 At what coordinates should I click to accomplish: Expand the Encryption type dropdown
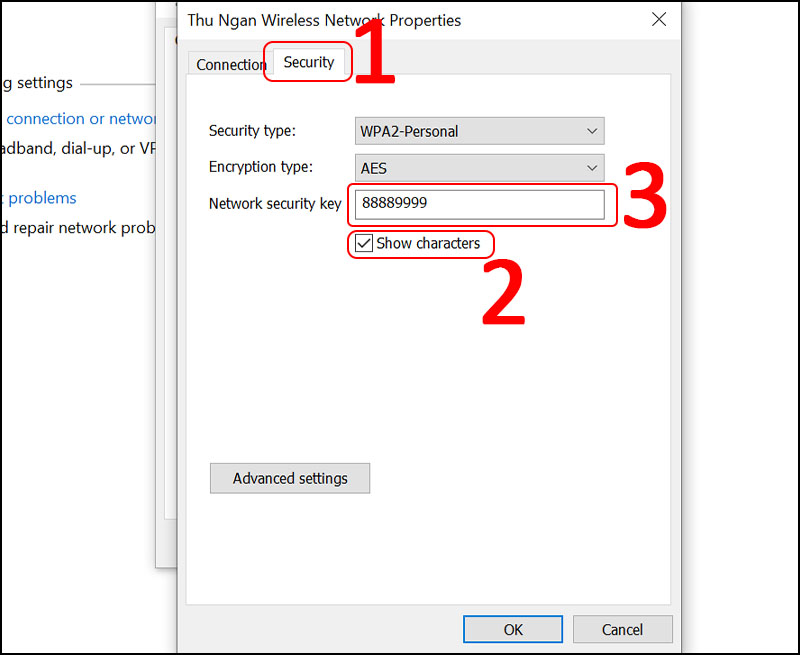point(480,167)
